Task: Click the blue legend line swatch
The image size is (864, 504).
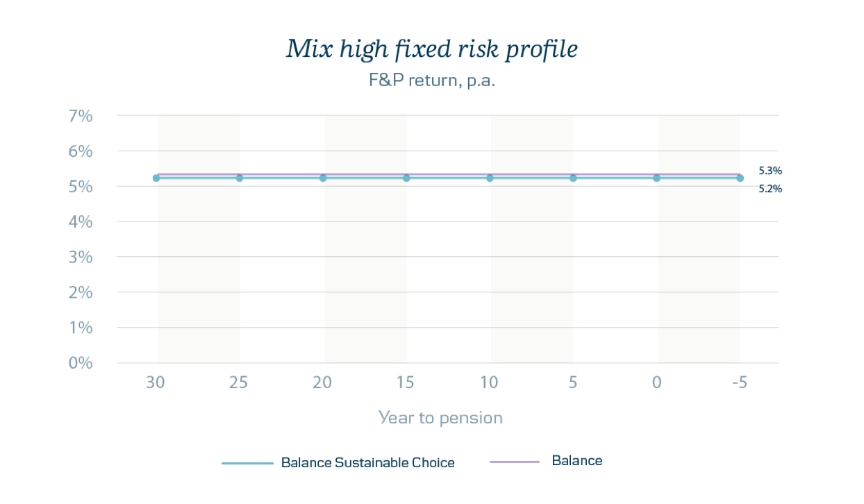Action: 247,463
